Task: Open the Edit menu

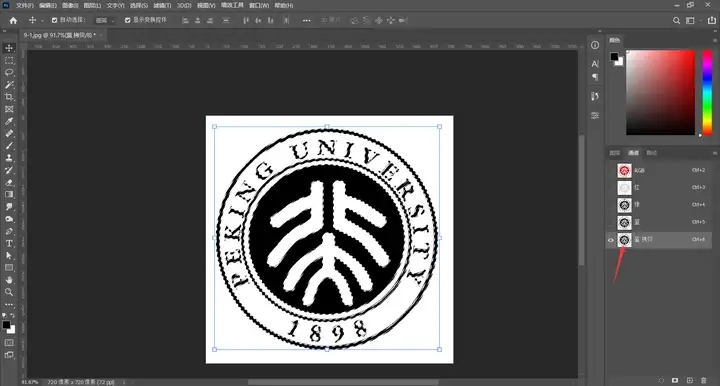Action: pyautogui.click(x=48, y=6)
